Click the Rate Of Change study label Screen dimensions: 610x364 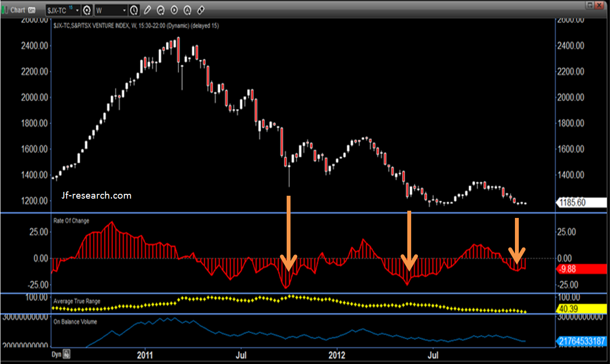(x=71, y=221)
